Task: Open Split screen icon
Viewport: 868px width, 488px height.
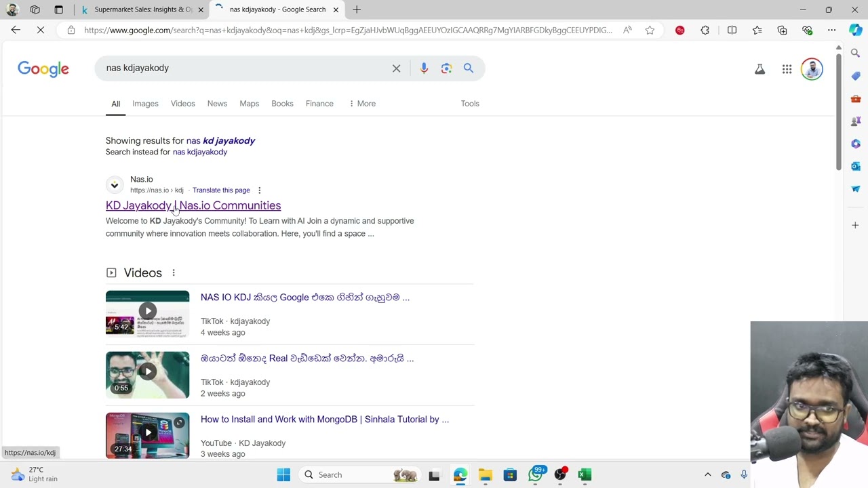Action: point(732,30)
